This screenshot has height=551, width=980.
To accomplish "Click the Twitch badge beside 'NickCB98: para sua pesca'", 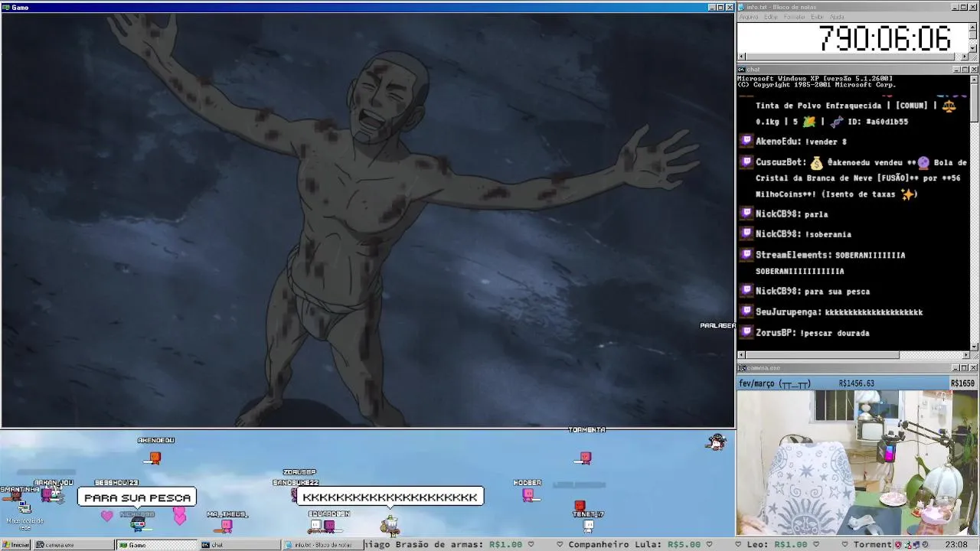I will (x=746, y=291).
